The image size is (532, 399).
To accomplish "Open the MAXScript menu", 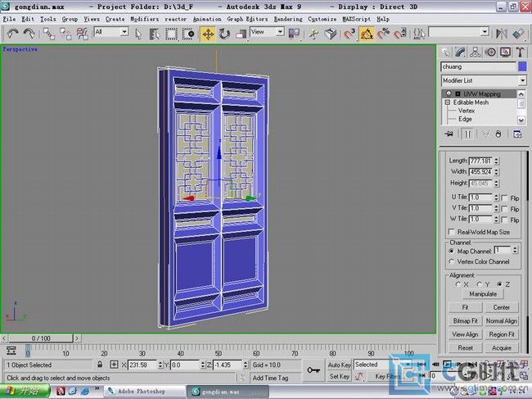I will (x=357, y=20).
